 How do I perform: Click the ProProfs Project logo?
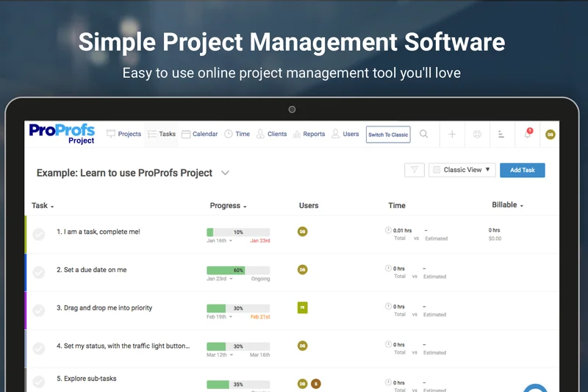point(62,134)
